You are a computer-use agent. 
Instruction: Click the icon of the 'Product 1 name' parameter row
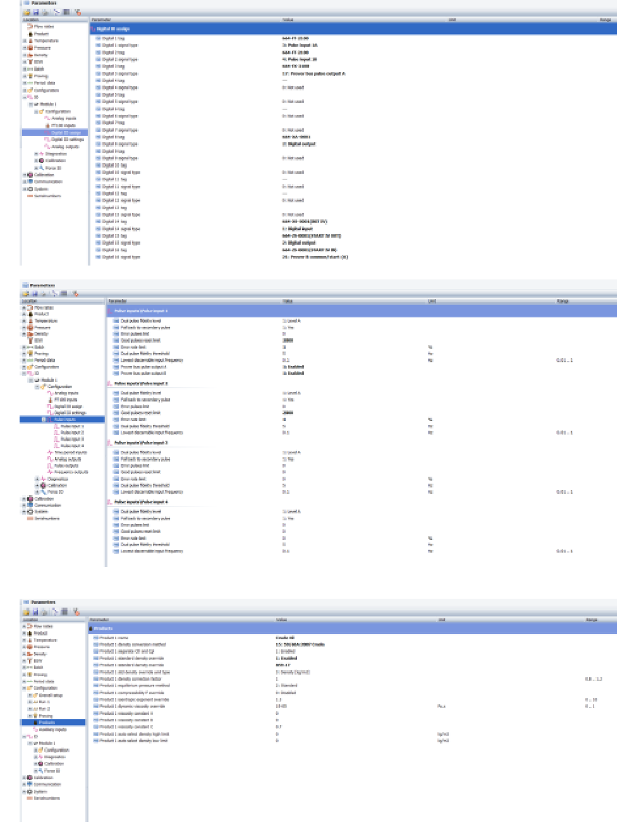pos(96,638)
